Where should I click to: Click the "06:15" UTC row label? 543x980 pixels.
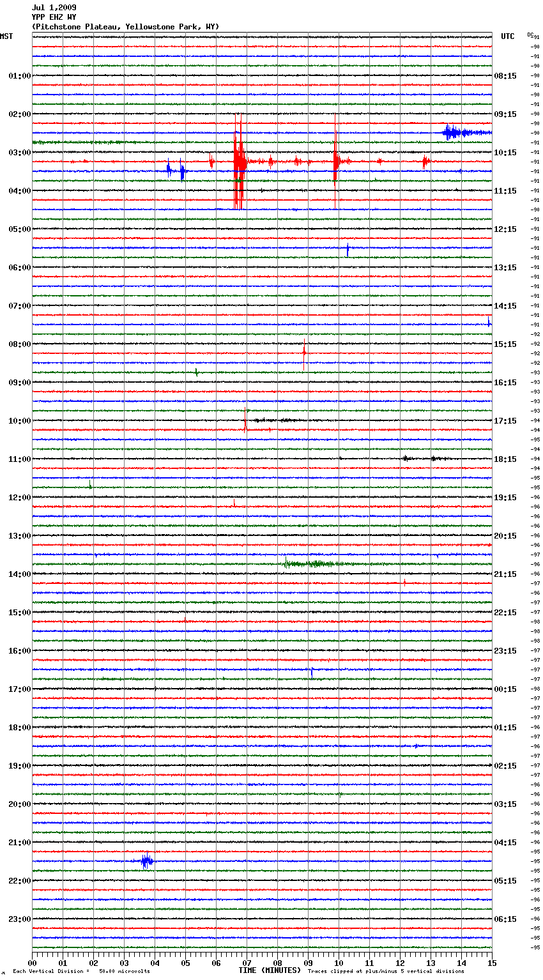(x=505, y=919)
